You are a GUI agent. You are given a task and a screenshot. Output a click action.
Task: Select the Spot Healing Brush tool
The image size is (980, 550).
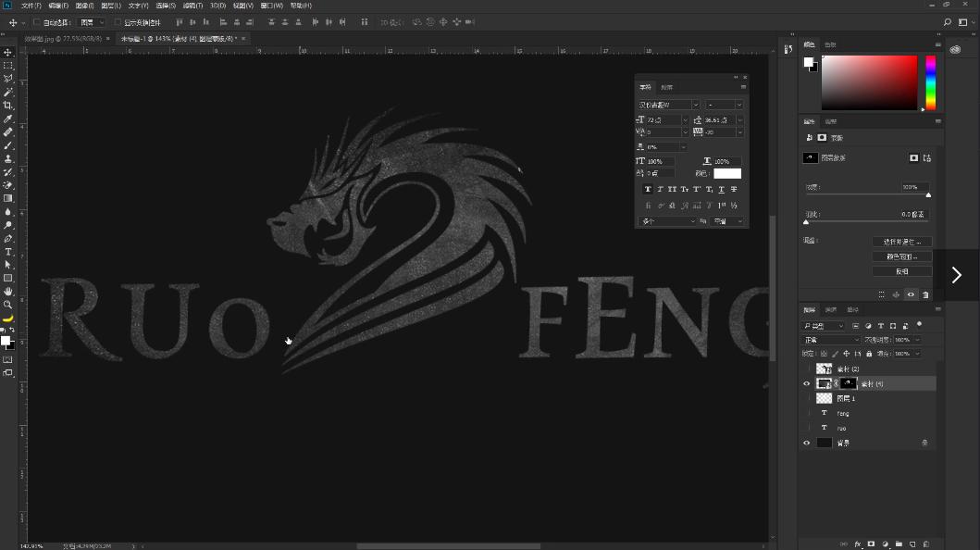click(8, 131)
